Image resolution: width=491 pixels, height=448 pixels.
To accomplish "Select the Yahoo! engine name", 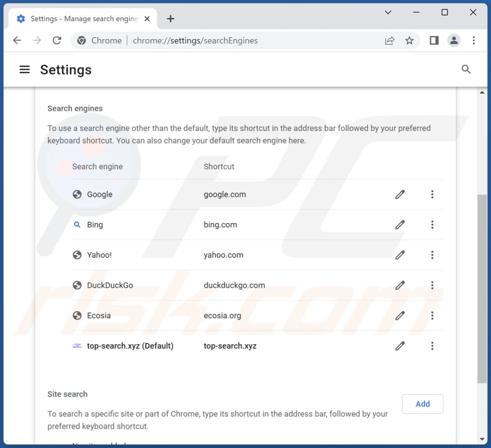I will click(x=99, y=255).
